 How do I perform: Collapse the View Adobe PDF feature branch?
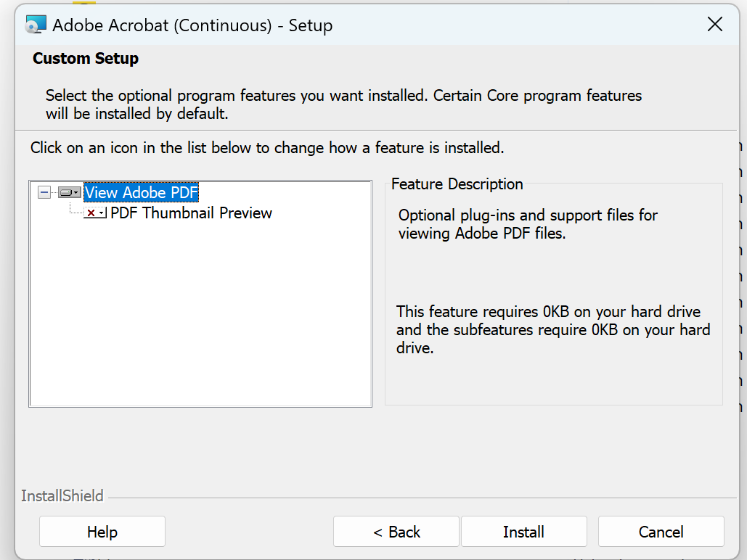point(44,192)
